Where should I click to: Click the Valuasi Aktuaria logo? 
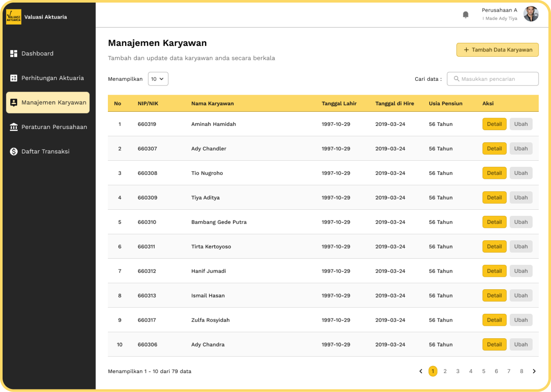[13, 17]
